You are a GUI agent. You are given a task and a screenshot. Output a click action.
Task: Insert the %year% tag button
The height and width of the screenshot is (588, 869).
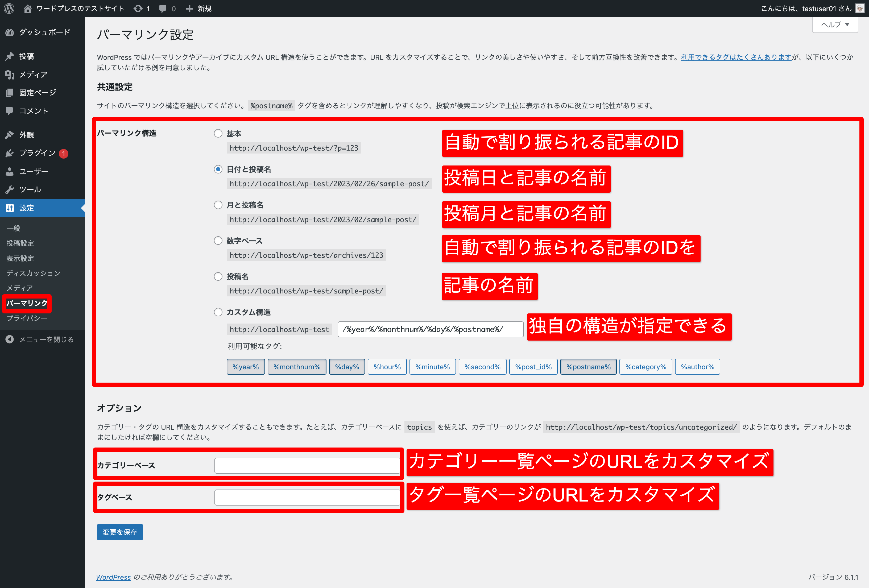tap(246, 367)
